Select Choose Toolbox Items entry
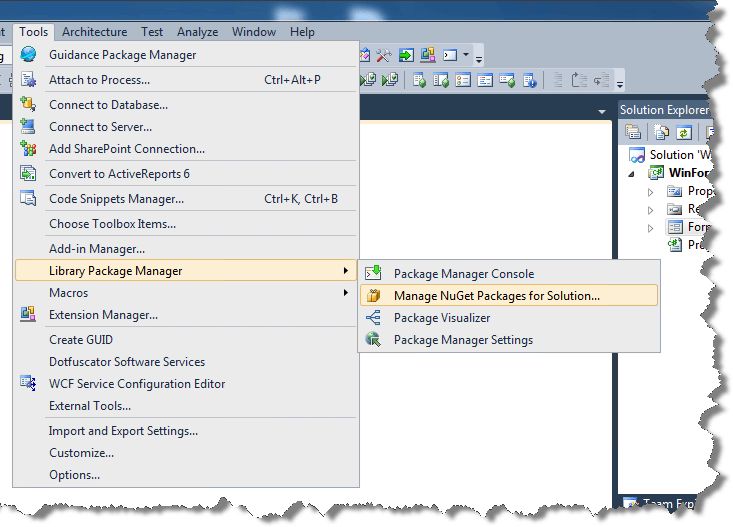This screenshot has width=733, height=527. (186, 224)
